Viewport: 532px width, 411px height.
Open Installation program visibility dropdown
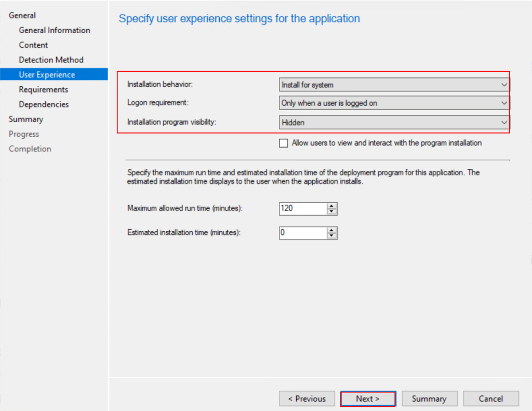(x=394, y=123)
